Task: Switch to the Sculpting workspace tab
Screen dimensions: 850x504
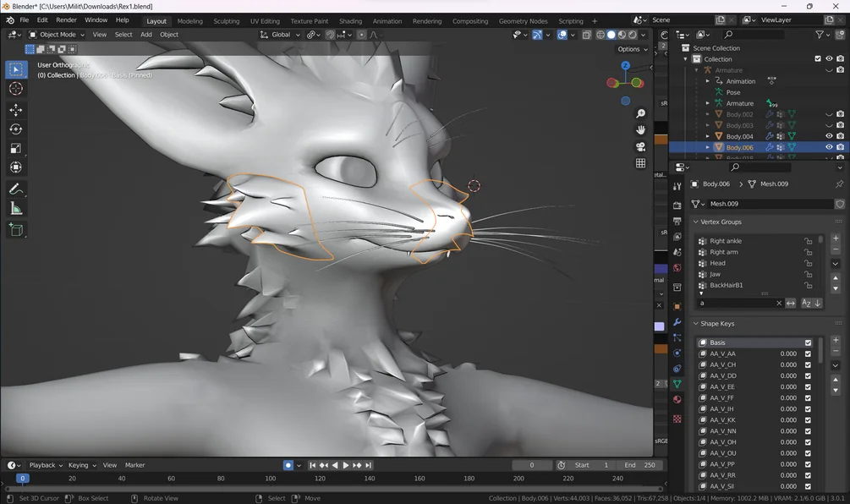Action: coord(226,21)
